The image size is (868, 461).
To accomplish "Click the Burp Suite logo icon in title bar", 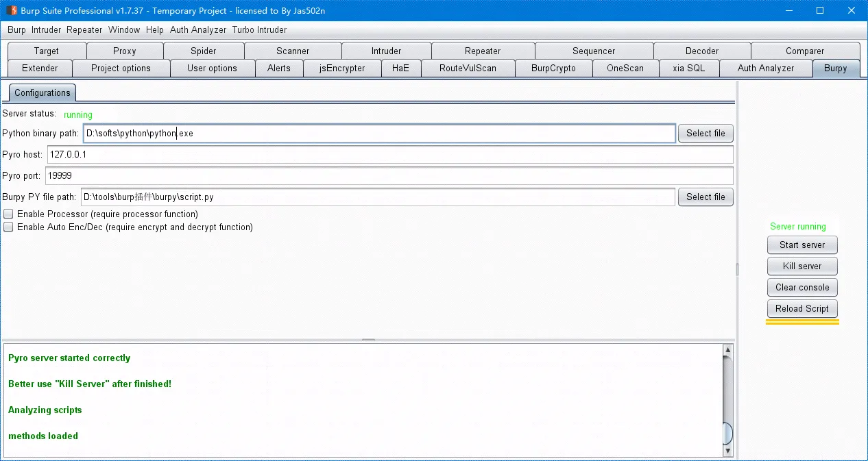I will 12,10.
